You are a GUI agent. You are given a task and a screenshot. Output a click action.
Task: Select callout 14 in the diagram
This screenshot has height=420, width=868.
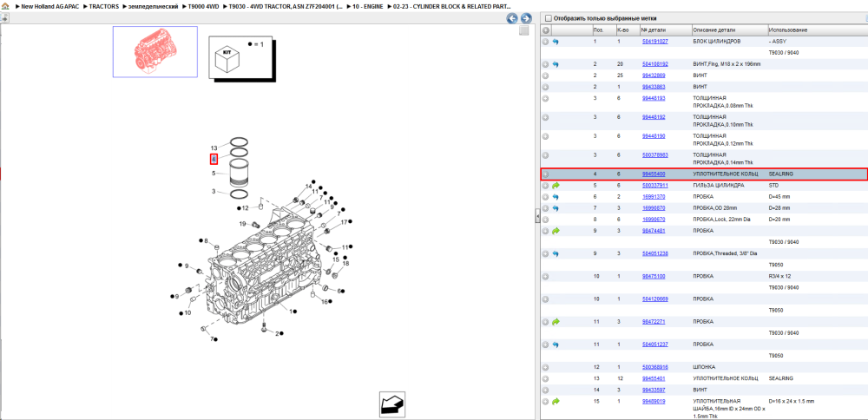click(309, 186)
